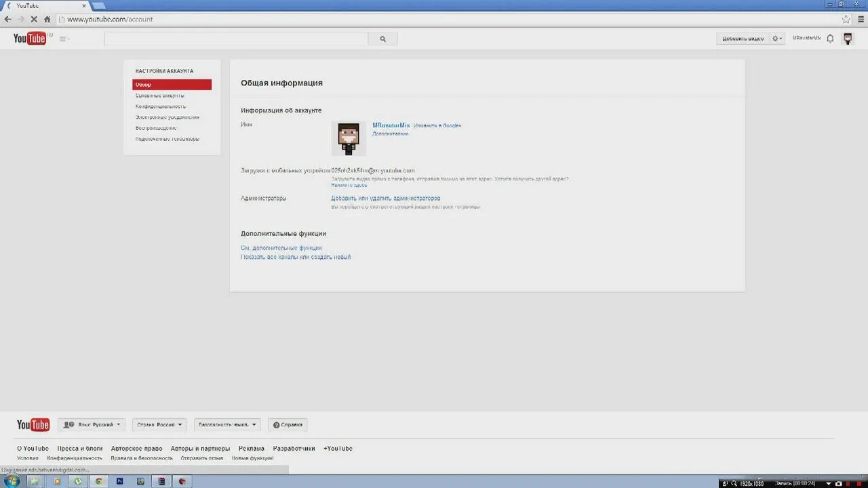The height and width of the screenshot is (488, 868).
Task: Click the MRavatarMix username in the header
Action: [x=806, y=38]
